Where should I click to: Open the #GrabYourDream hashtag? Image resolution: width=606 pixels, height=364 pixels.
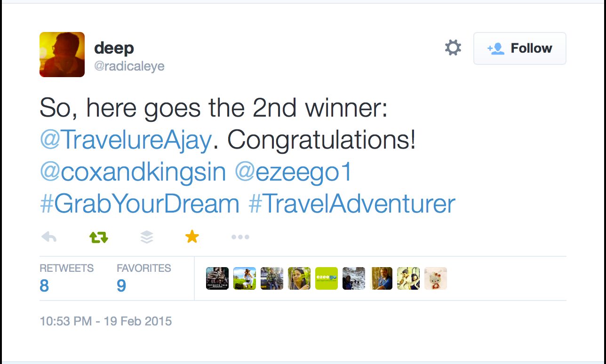click(x=139, y=203)
